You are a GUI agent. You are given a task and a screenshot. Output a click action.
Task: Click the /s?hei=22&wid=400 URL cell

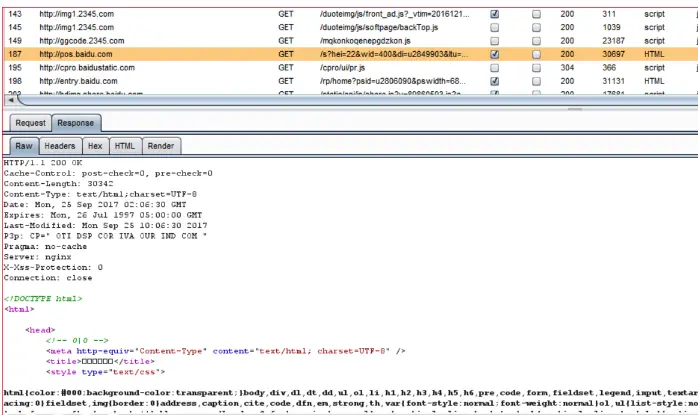tap(394, 54)
